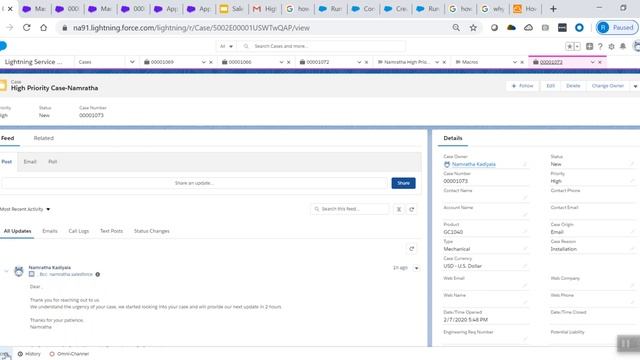Open Salesforce Setup gear icon
Viewport: 640px width, 360px height.
tap(611, 47)
